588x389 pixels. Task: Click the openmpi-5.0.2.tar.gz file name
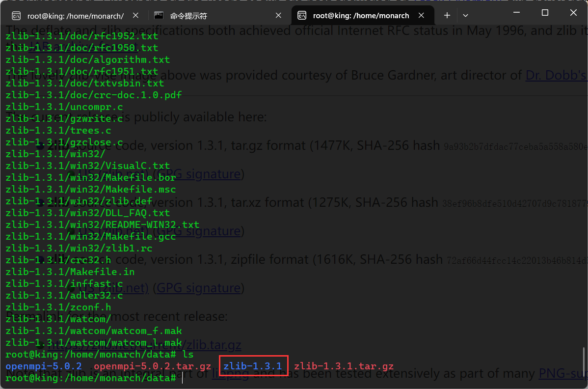(152, 366)
